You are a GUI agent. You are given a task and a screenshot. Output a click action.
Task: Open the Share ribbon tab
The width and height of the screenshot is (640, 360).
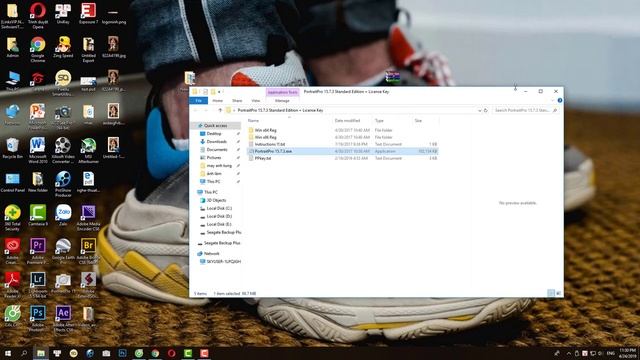pos(237,100)
